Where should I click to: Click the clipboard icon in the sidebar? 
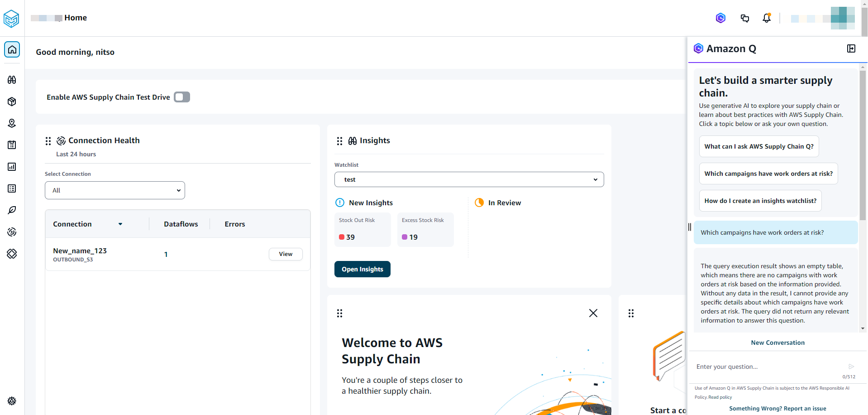click(12, 145)
